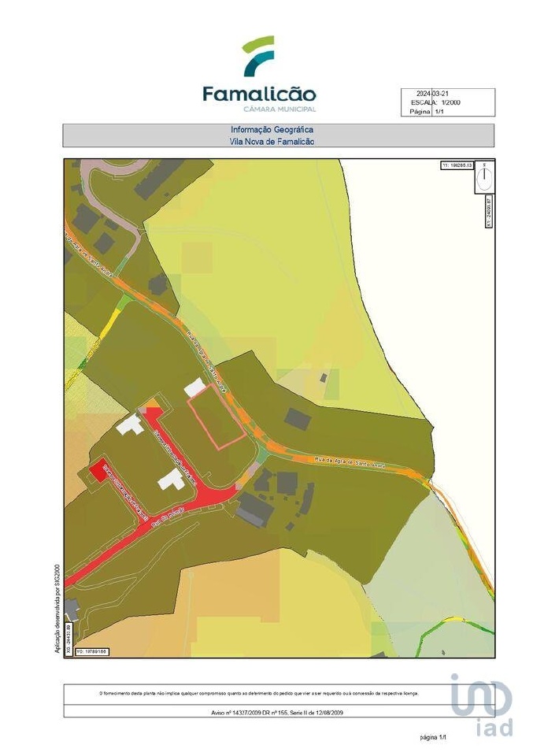Click the large gray building below junction
Screen dimensions: 533x756
(255, 511)
